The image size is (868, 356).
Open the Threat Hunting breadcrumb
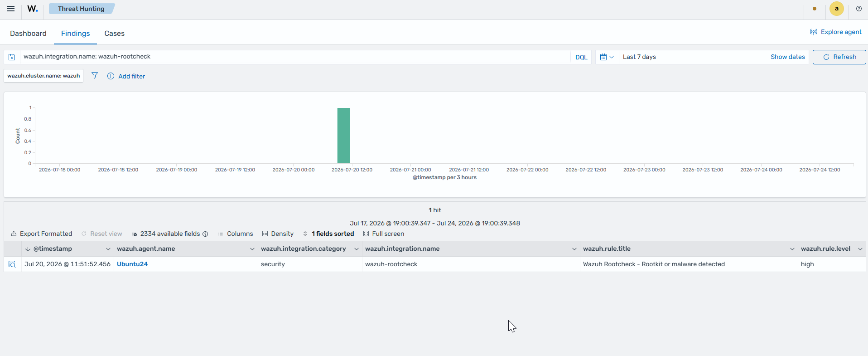point(82,9)
